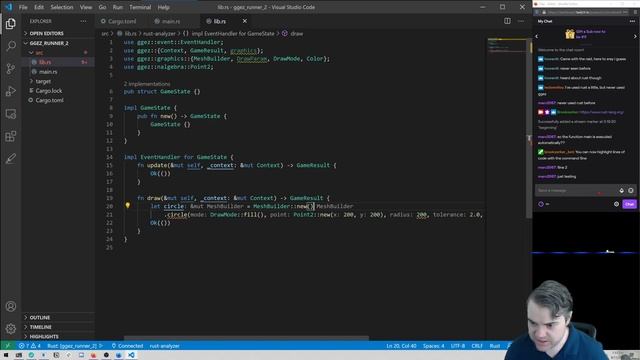
Task: Open the Selection menu
Action: [x=62, y=7]
